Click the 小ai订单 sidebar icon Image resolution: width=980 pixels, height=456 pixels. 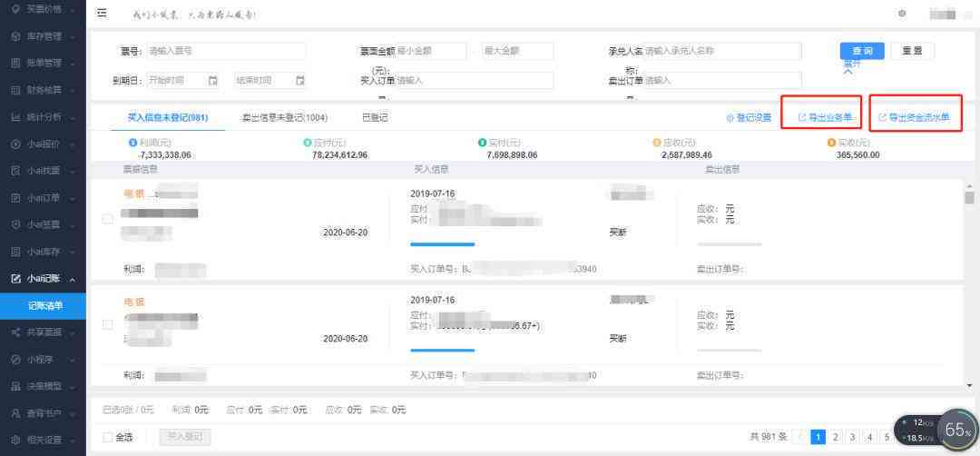16,198
